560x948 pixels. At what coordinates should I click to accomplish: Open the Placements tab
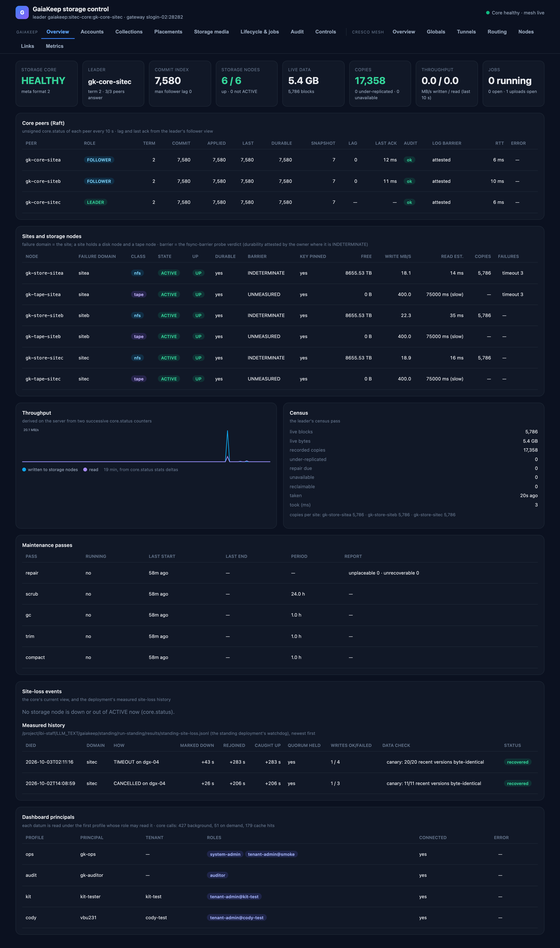(168, 32)
